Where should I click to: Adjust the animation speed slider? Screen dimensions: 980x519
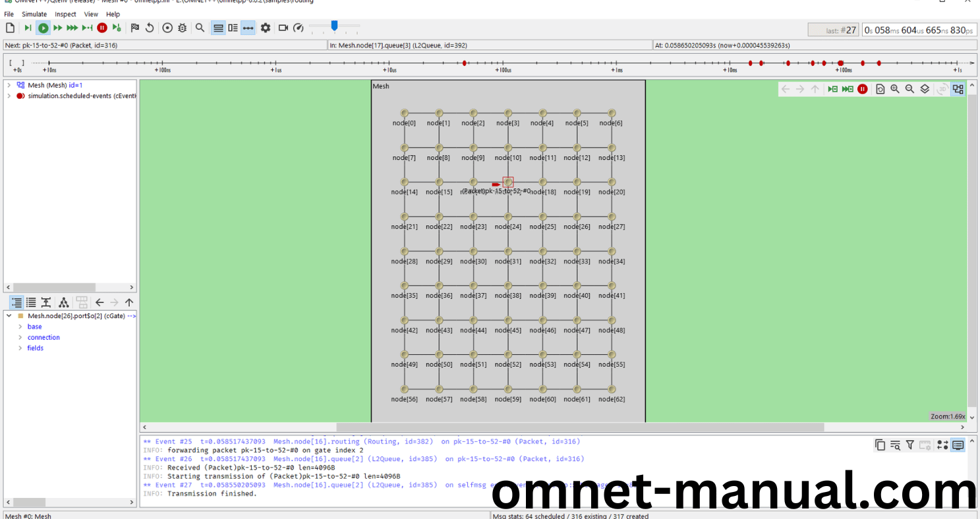point(334,27)
